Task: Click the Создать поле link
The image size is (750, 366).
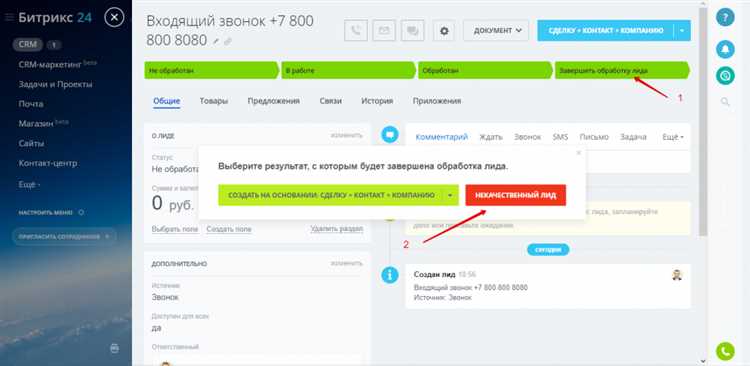Action: pyautogui.click(x=229, y=229)
